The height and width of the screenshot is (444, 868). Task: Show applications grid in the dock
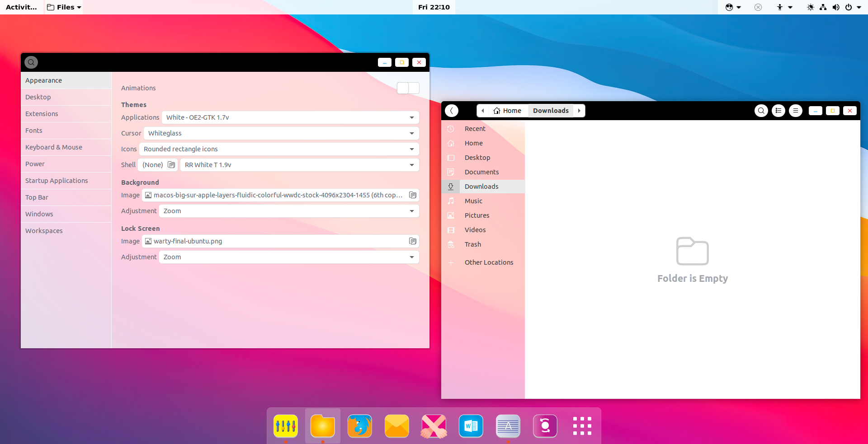tap(582, 426)
